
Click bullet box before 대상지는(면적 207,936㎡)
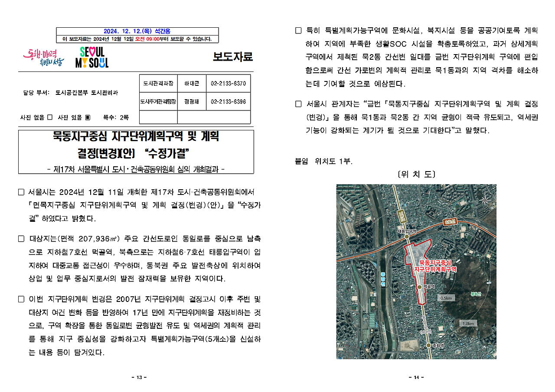click(x=21, y=239)
